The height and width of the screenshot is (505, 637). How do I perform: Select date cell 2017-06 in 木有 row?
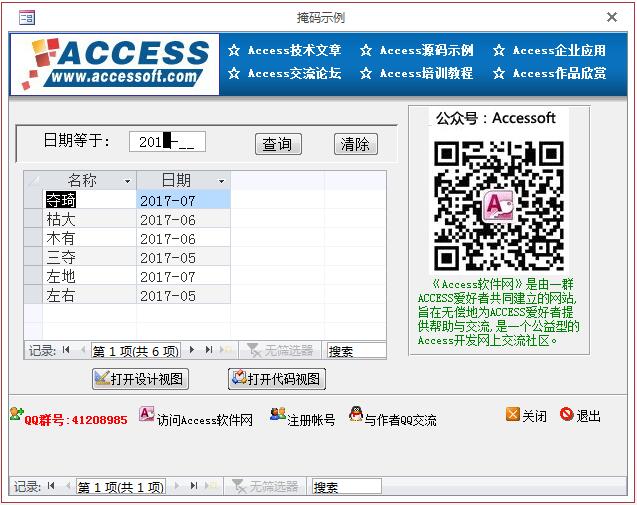[x=184, y=238]
